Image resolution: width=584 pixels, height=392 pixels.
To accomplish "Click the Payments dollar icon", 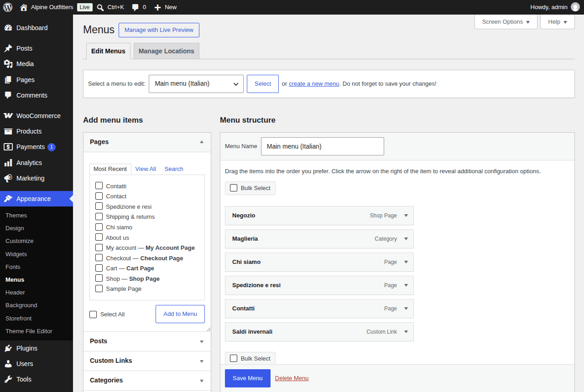I will pyautogui.click(x=8, y=147).
